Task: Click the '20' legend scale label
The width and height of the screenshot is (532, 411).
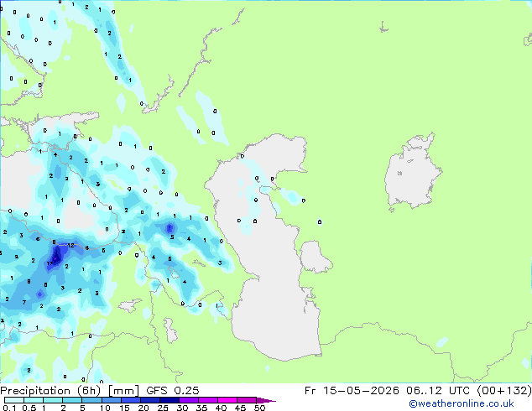Action: [143, 408]
